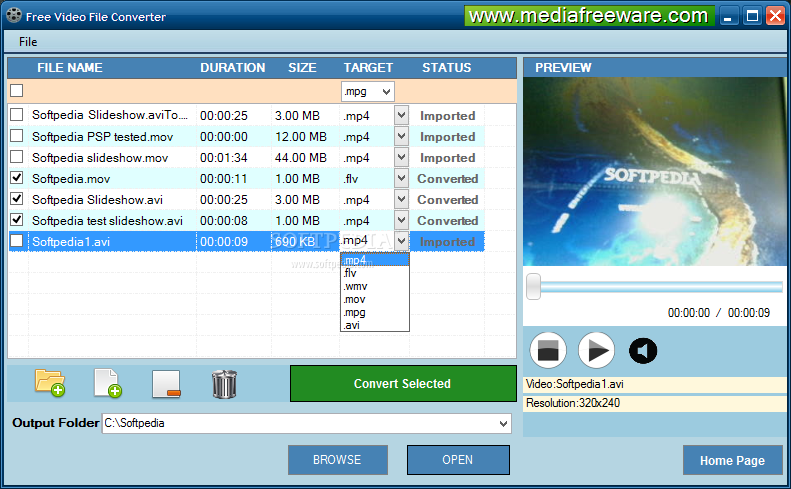Click the TARGET column header
The image size is (791, 489).
click(368, 68)
